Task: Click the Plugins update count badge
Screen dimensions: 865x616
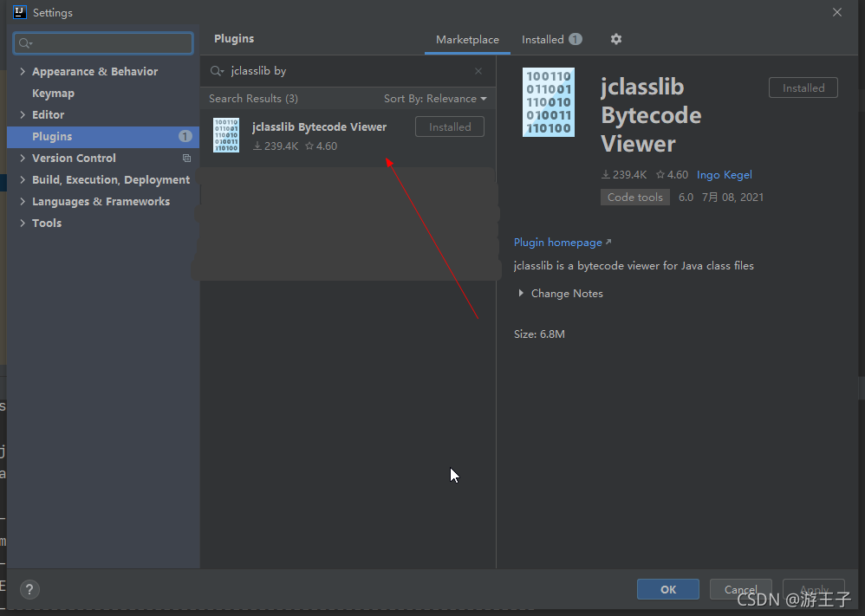Action: coord(185,136)
